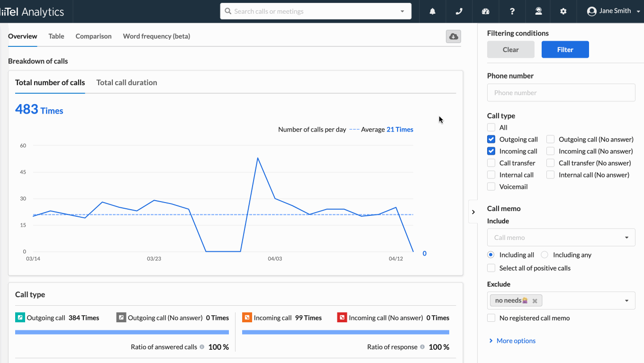Click the phone call icon in header

point(459,11)
